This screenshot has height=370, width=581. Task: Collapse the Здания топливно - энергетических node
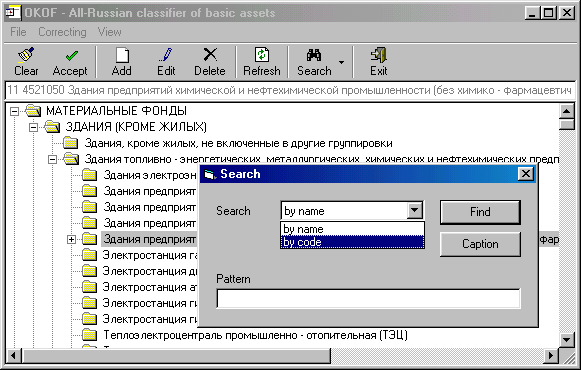click(53, 160)
